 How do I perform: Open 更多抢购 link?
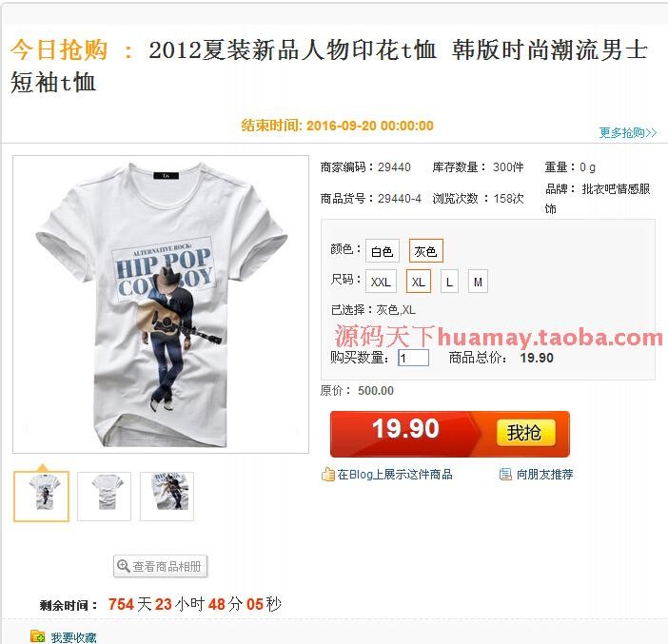coord(627,132)
